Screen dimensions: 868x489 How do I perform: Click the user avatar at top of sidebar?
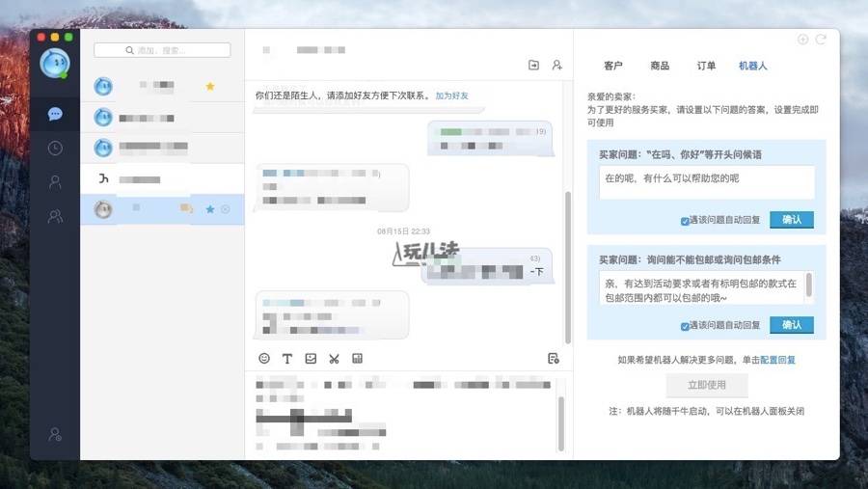(x=55, y=63)
